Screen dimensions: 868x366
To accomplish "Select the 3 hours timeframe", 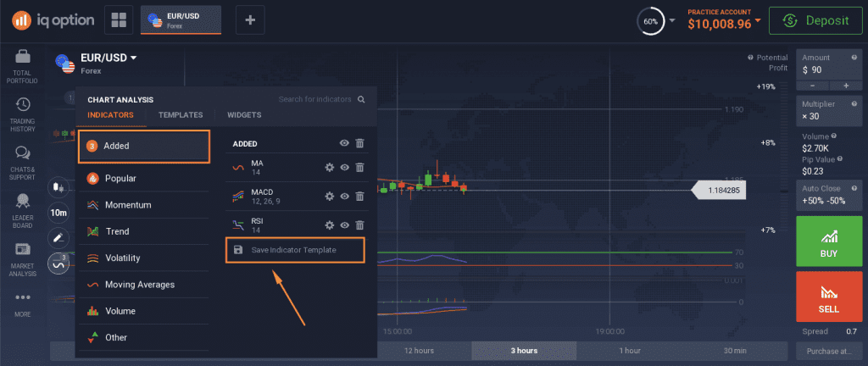I will click(524, 351).
